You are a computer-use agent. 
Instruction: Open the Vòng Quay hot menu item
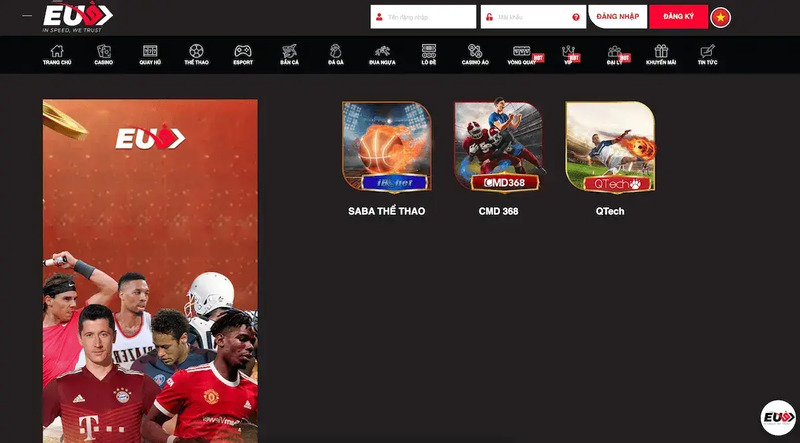[522, 55]
